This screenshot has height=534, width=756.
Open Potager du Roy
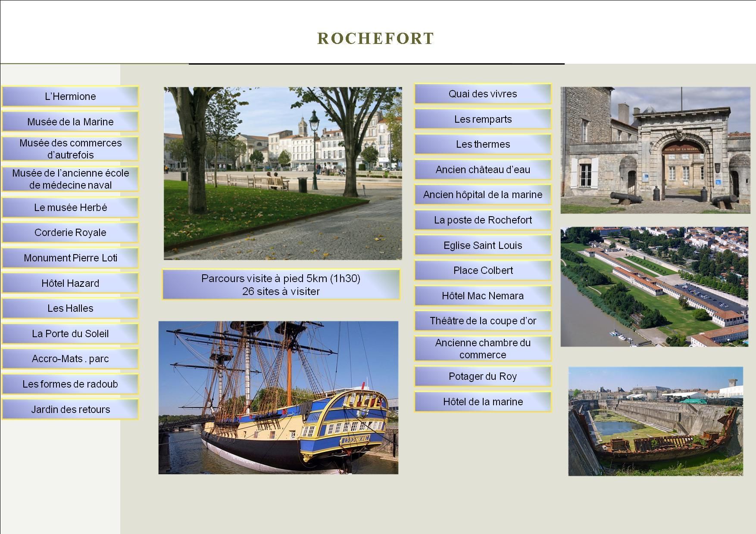pos(483,376)
